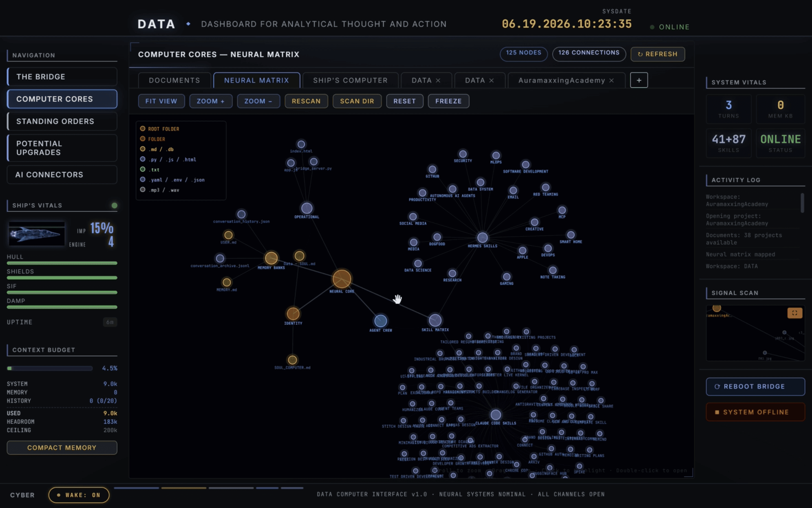Click the FIT VIEW button
The width and height of the screenshot is (812, 508).
(161, 101)
